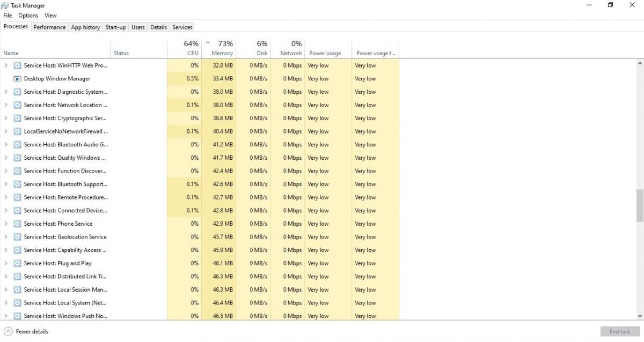
Task: Switch to the Services tab
Action: coord(182,27)
